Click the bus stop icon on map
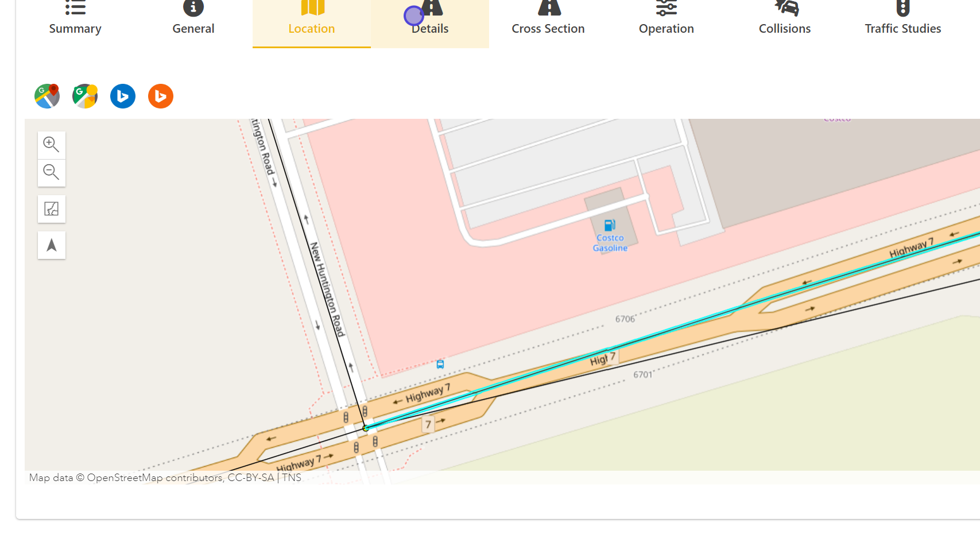Viewport: 980px width, 535px height. tap(440, 364)
